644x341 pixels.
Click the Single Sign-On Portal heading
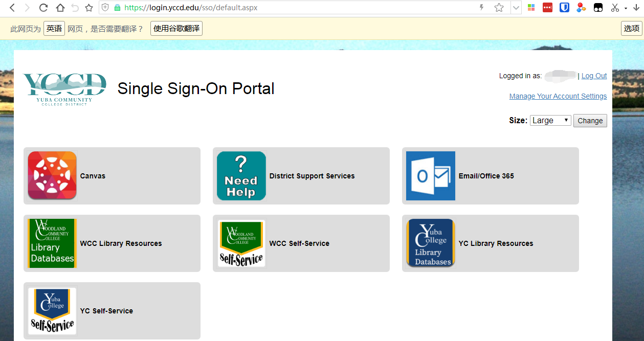[196, 88]
